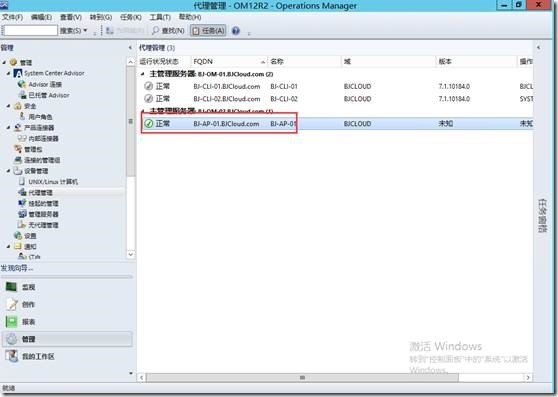Viewport: 558px width, 397px height.
Task: Click the gray status icon for BJ-CLI-02
Action: 149,99
